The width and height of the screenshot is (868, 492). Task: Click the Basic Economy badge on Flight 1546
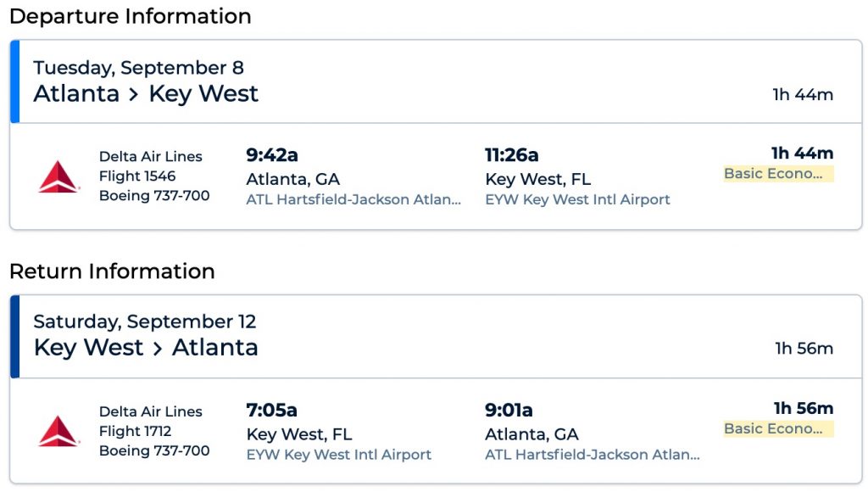(x=777, y=174)
